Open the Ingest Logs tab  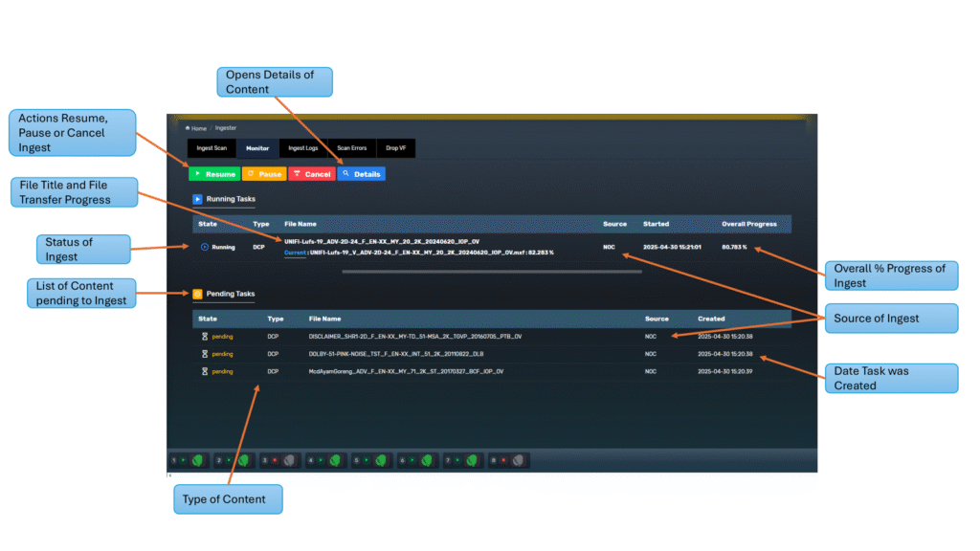pyautogui.click(x=303, y=148)
